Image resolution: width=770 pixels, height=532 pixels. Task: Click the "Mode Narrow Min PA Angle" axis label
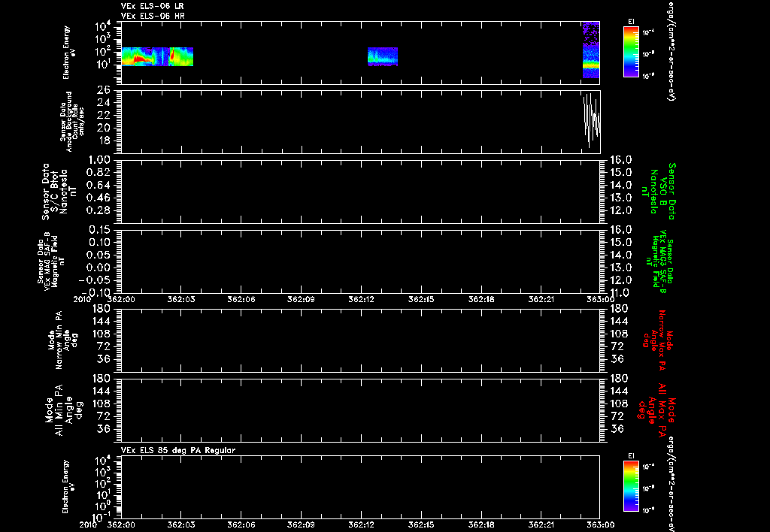[x=62, y=340]
